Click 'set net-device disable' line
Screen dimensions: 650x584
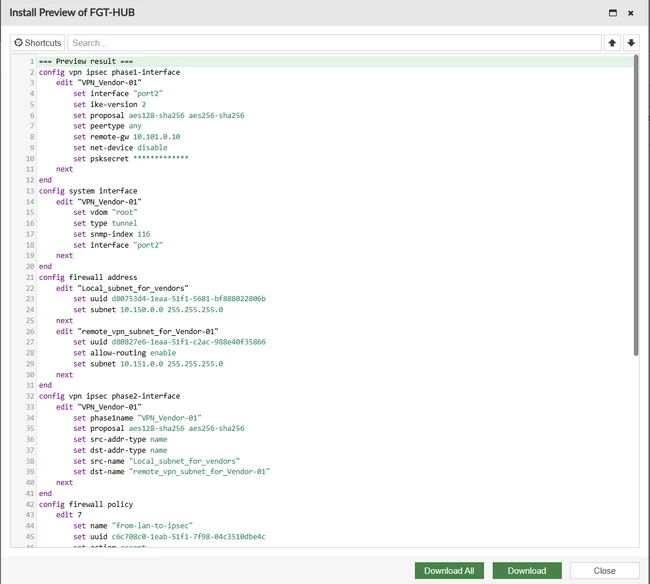(x=120, y=148)
